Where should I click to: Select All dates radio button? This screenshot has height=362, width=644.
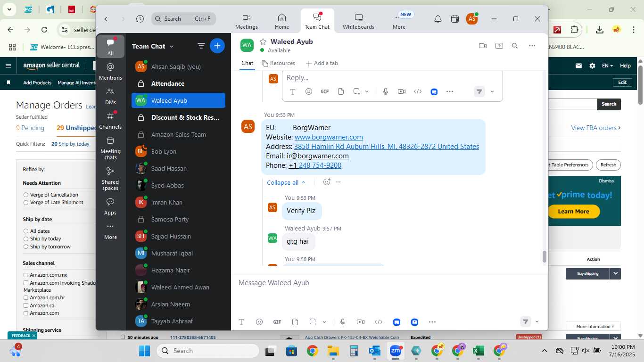[x=26, y=231]
